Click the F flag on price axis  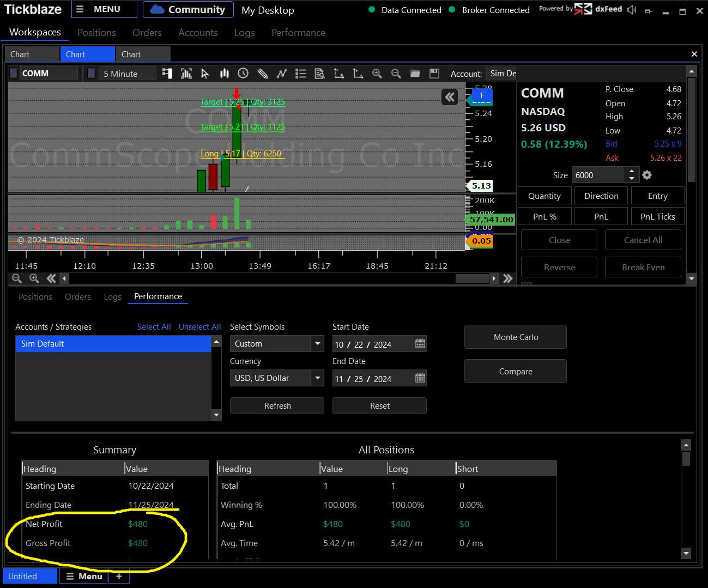[x=482, y=96]
